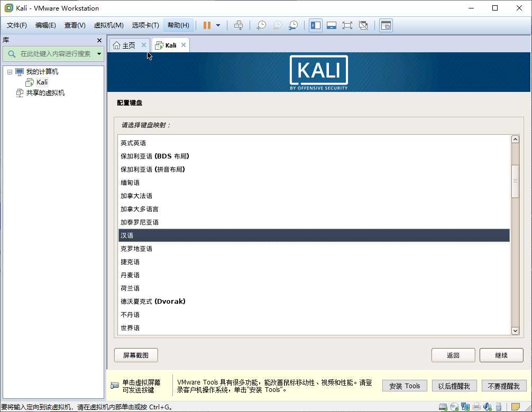The height and width of the screenshot is (412, 532).
Task: Click the keyboard list scroll-up arrow
Action: (515, 139)
